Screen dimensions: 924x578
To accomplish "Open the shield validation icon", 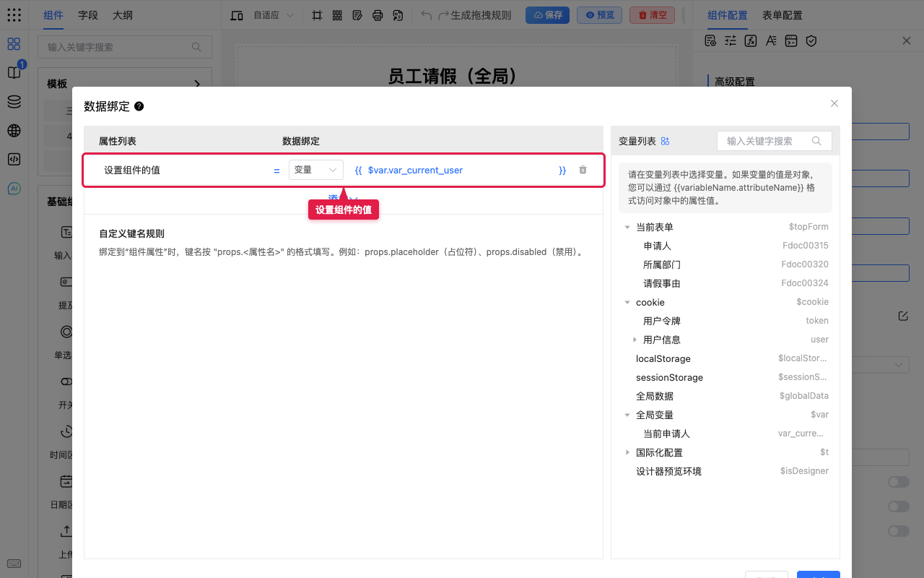I will tap(811, 40).
